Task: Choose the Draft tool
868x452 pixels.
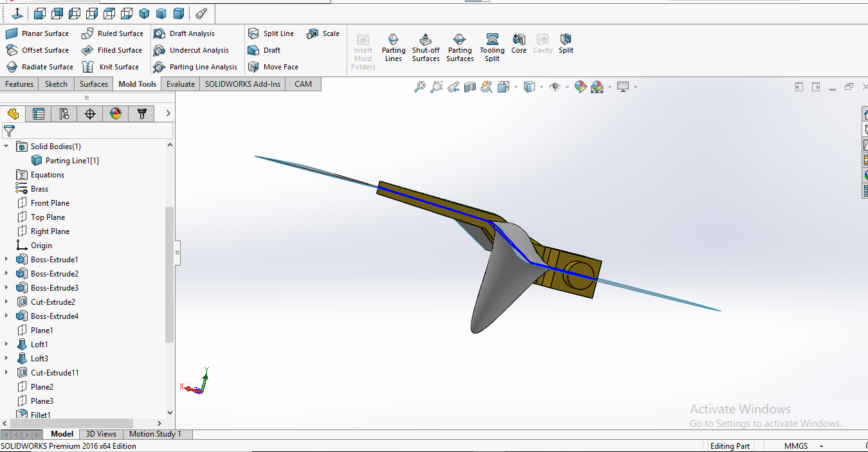Action: point(264,50)
